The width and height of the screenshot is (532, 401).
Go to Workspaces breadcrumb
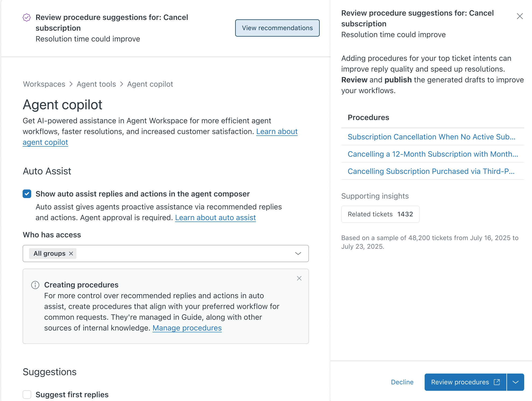click(44, 84)
